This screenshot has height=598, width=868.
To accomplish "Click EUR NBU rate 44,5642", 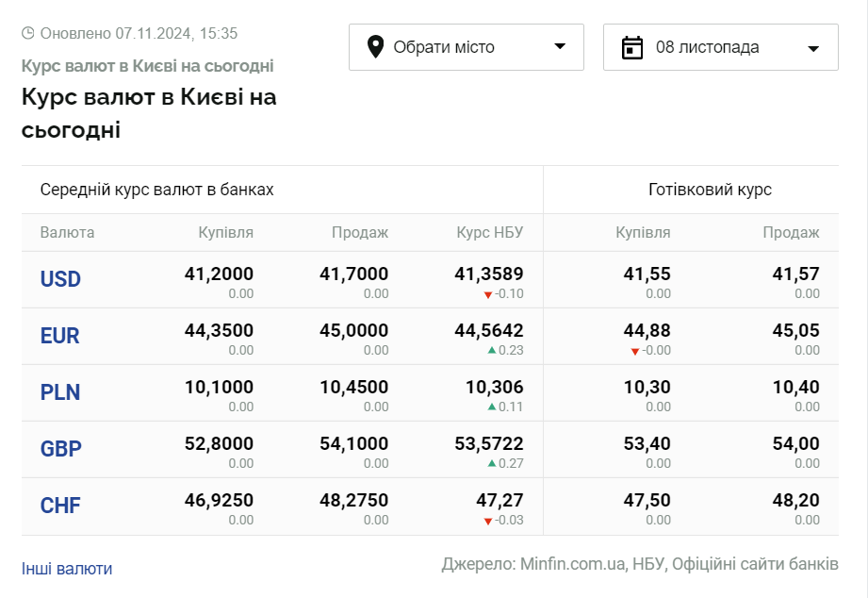I will tap(489, 330).
